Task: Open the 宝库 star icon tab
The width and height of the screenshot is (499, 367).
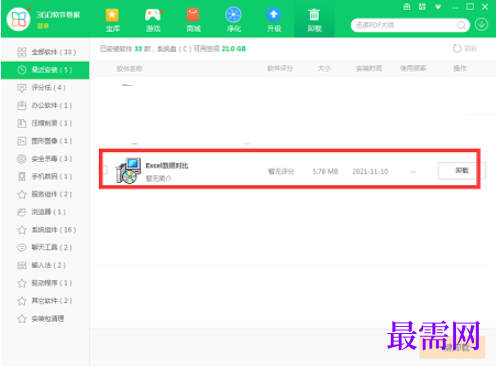Action: [112, 20]
